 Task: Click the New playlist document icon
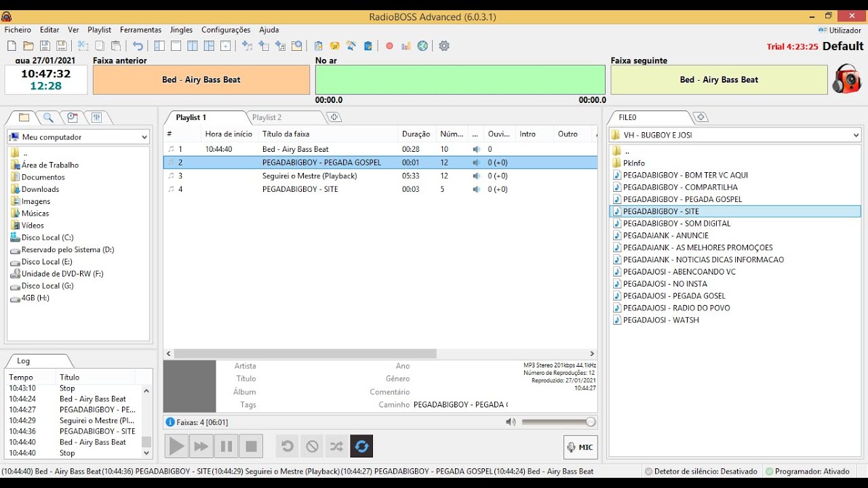point(12,46)
